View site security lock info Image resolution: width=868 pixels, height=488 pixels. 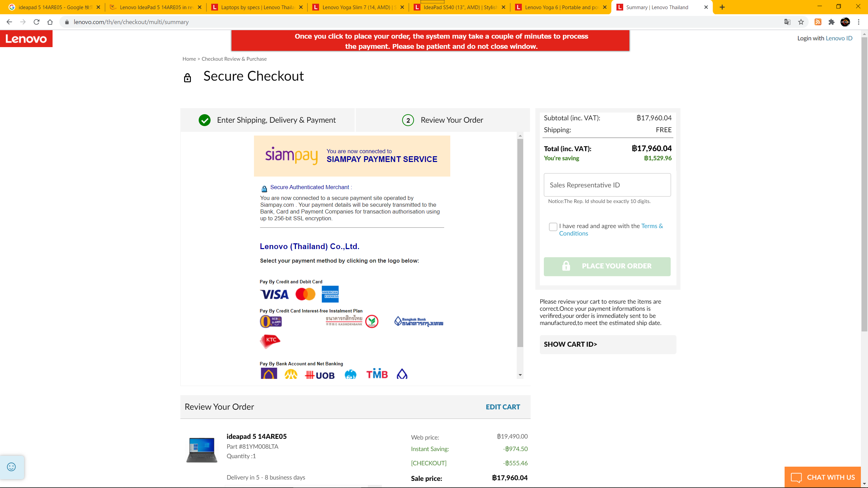67,22
